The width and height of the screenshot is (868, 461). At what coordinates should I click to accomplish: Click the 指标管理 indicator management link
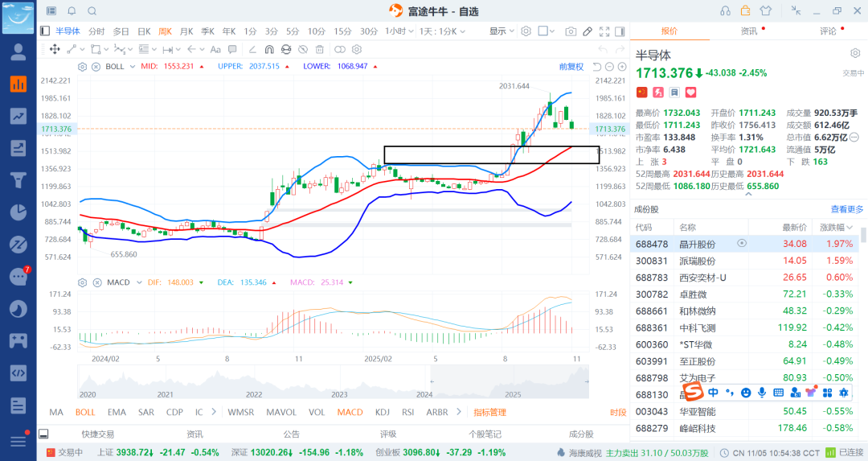[x=489, y=412]
